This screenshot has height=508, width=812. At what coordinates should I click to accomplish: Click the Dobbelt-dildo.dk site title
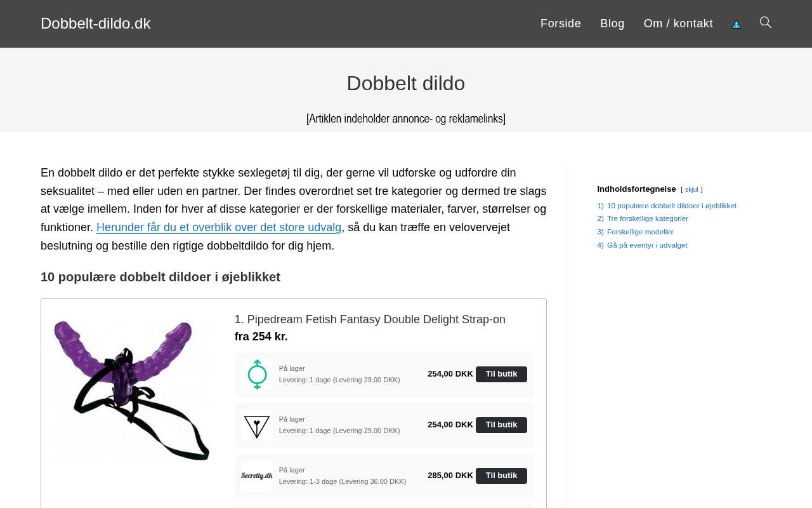(96, 23)
